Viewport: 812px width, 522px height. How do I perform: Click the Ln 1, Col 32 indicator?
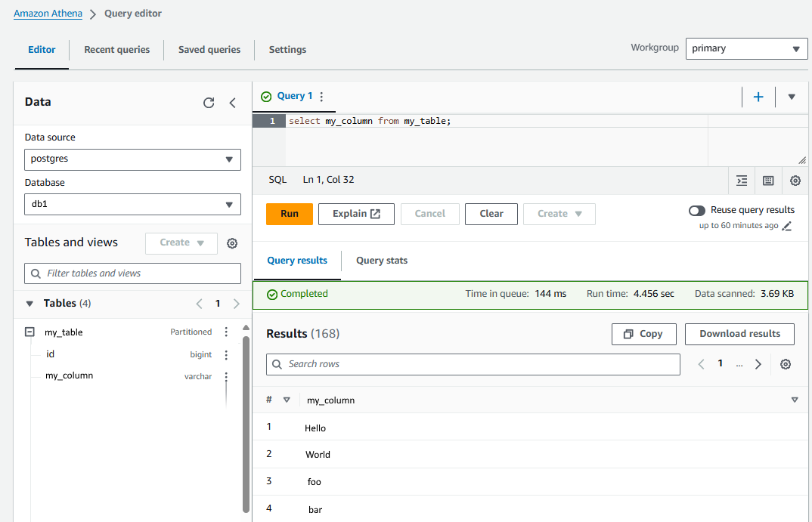click(x=328, y=180)
